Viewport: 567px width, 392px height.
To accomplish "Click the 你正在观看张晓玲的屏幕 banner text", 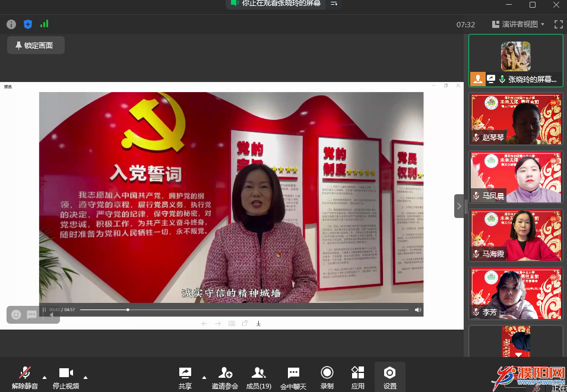I will 281,3.
